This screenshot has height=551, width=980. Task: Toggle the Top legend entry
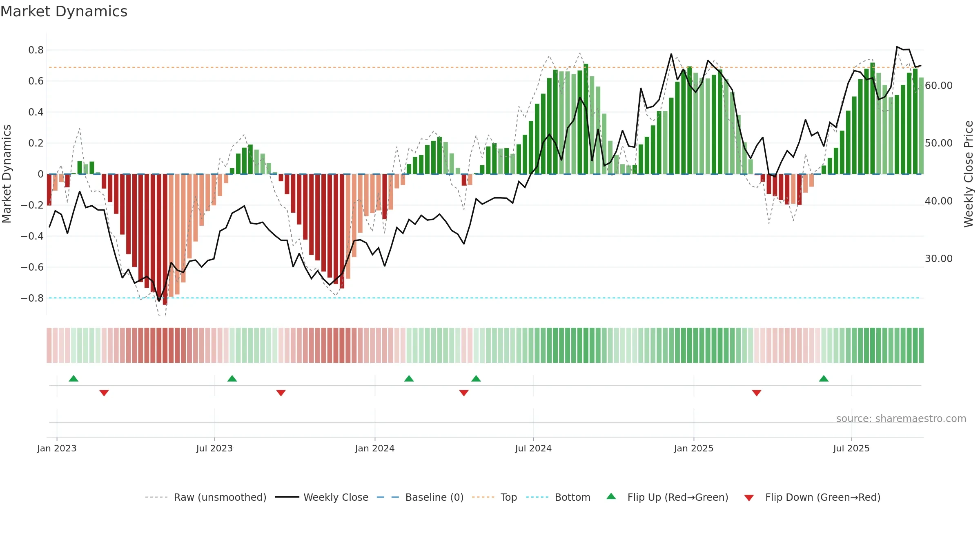point(494,497)
